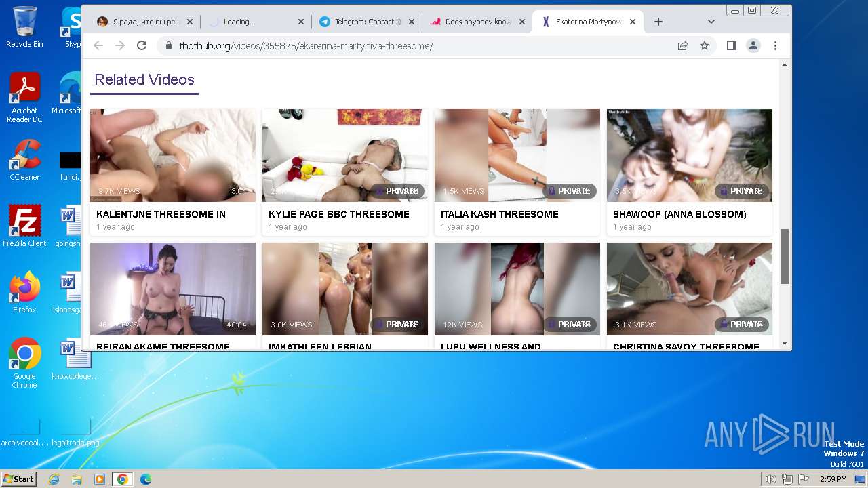Select the archivedeal desktop file
The width and height of the screenshot is (868, 488).
tap(24, 432)
